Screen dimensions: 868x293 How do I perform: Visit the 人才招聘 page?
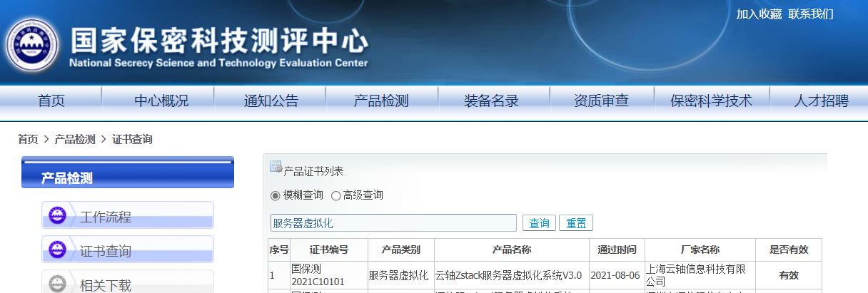coord(821,101)
